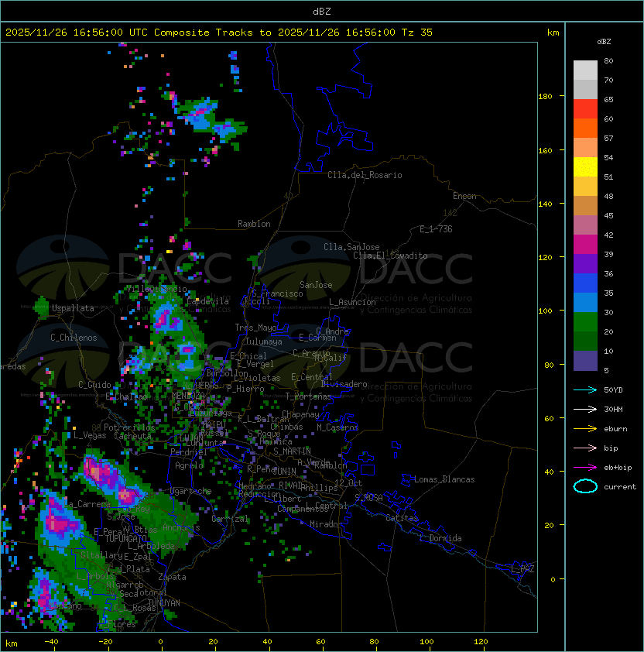Click the 180 km vertical axis tick

tap(545, 97)
